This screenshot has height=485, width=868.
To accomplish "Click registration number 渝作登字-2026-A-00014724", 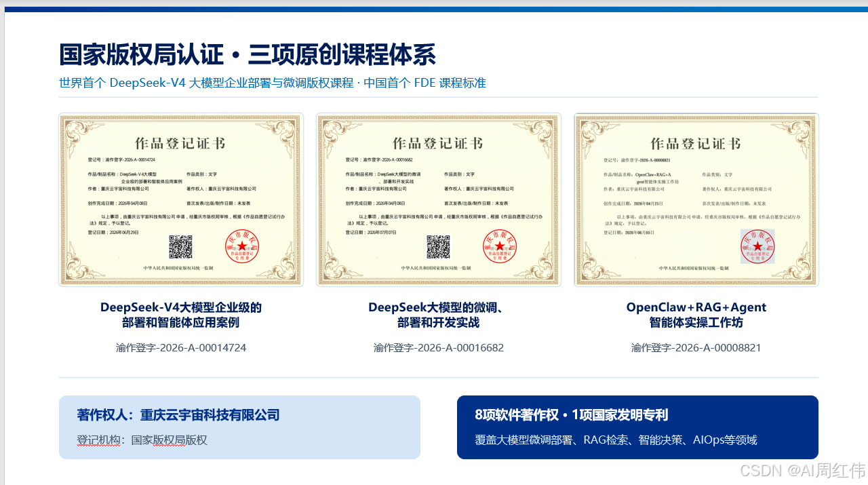I will coord(181,348).
